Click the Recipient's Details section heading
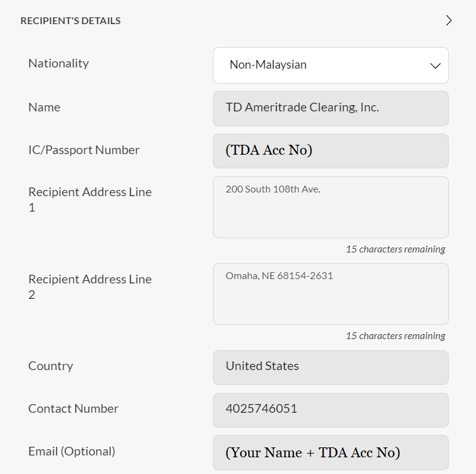The width and height of the screenshot is (476, 474). tap(71, 21)
